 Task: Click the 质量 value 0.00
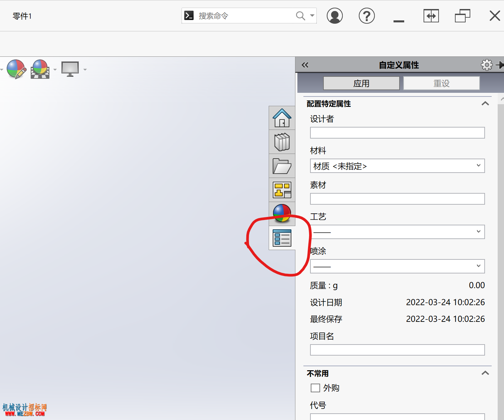[477, 285]
